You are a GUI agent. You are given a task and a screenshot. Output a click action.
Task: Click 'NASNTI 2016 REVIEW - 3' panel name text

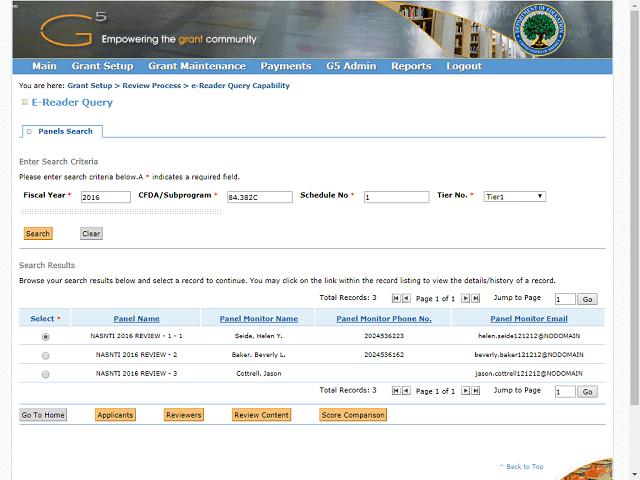(136, 373)
